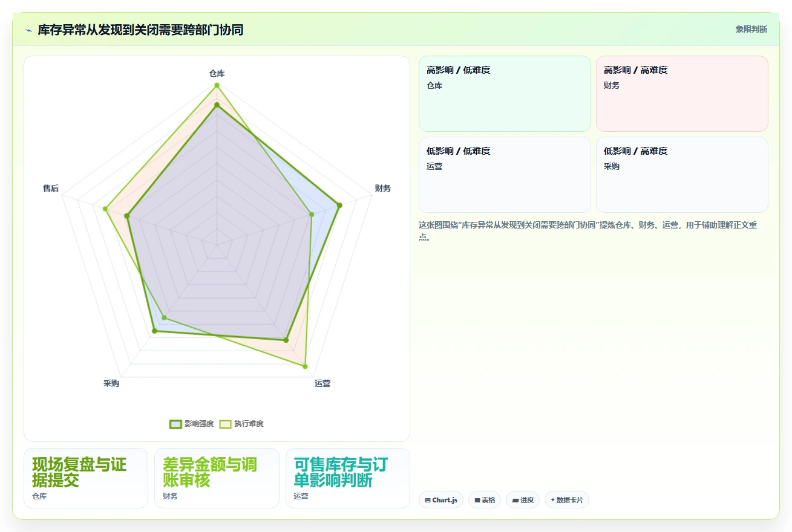Click the 影响强度 data point on 运营 axis
This screenshot has width=792, height=532.
click(286, 340)
